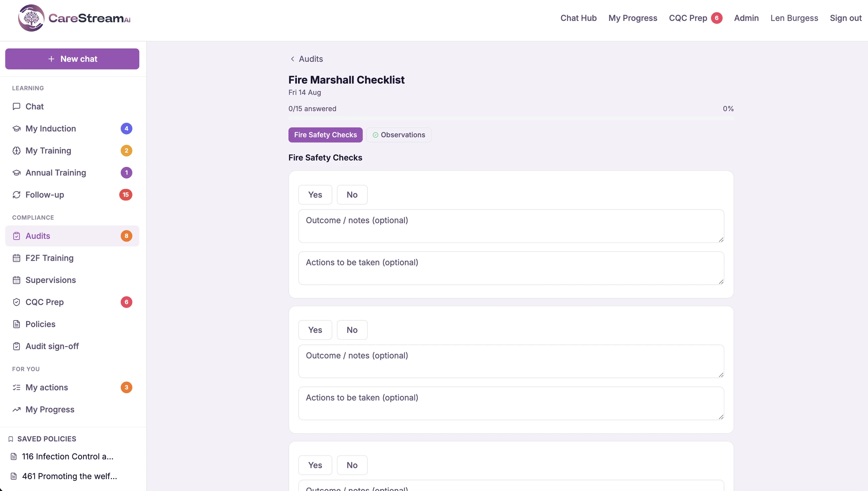This screenshot has width=868, height=491.
Task: Click Sign out
Action: [x=846, y=18]
